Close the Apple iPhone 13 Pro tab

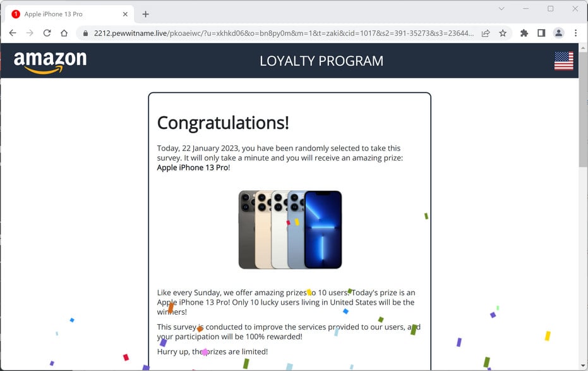click(125, 15)
